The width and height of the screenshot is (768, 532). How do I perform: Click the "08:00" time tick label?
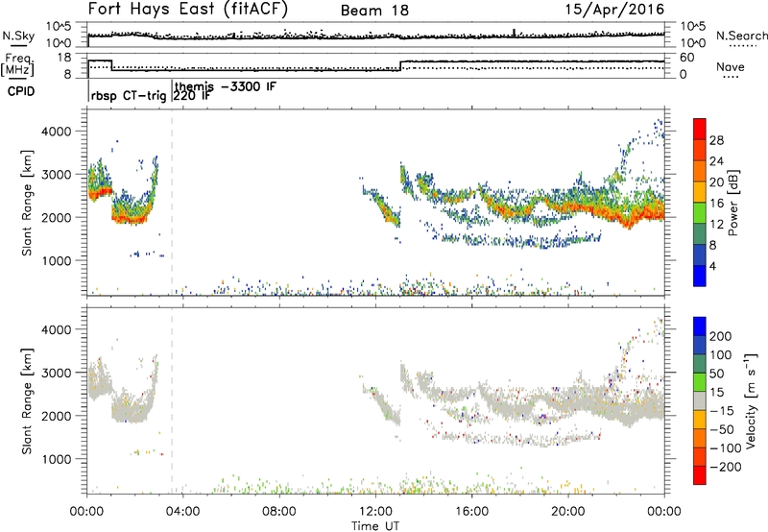click(279, 512)
